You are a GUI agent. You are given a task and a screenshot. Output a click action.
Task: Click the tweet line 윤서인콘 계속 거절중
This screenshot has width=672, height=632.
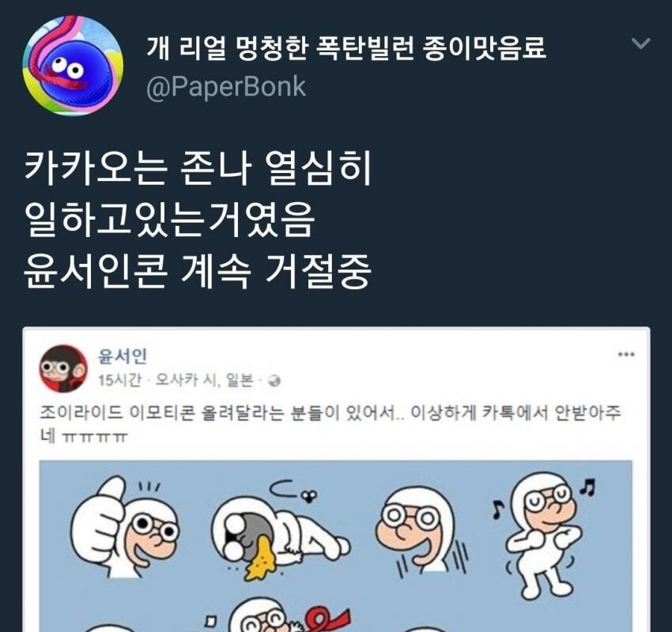(x=197, y=272)
